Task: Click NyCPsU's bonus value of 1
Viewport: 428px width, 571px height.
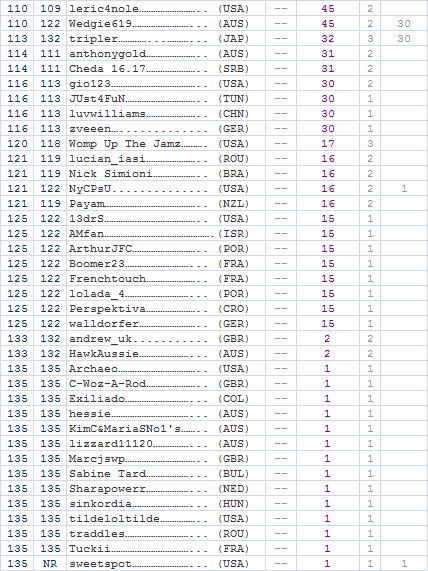Action: 404,189
